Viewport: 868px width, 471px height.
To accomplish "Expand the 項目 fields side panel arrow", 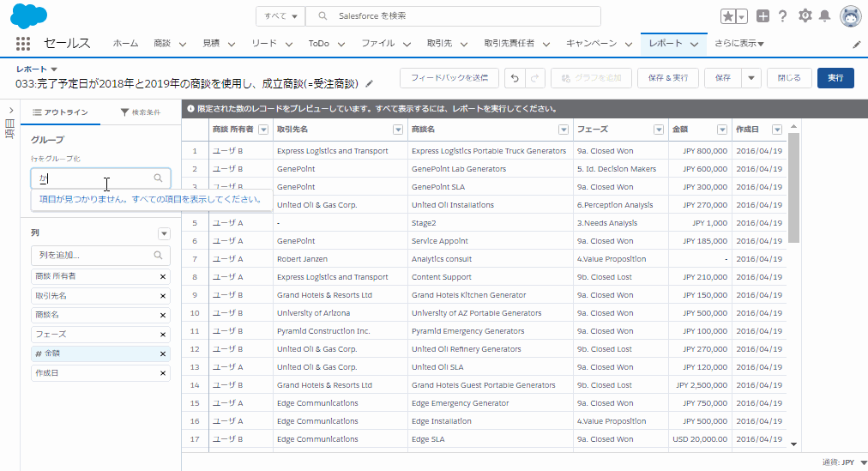I will (11, 110).
